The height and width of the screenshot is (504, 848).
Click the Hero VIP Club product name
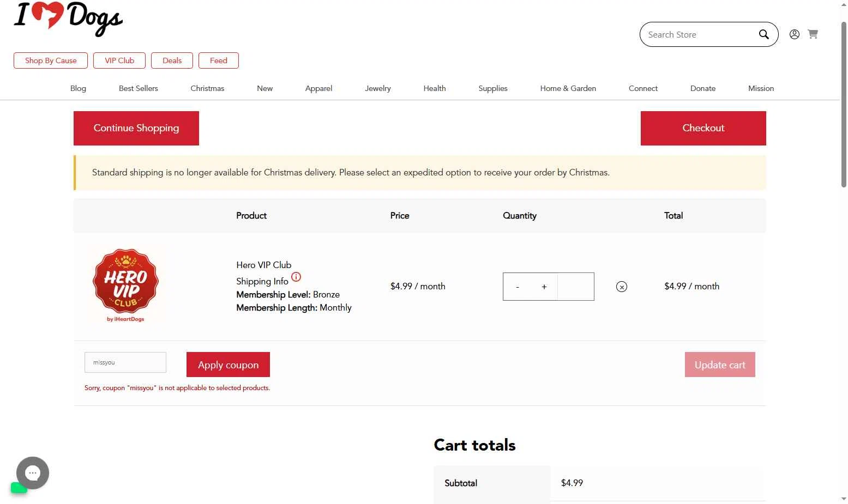click(x=264, y=265)
